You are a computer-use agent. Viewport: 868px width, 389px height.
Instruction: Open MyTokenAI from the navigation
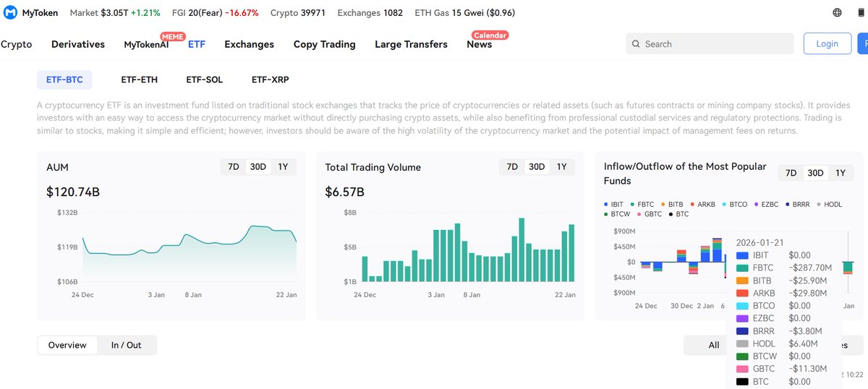pyautogui.click(x=146, y=45)
